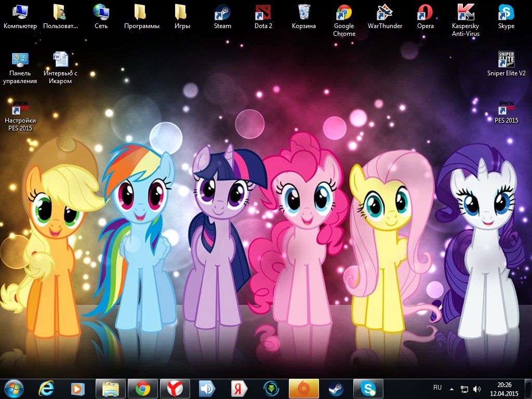
Task: Open the Kaspersky Anti-Virus shortcut
Action: (465, 20)
